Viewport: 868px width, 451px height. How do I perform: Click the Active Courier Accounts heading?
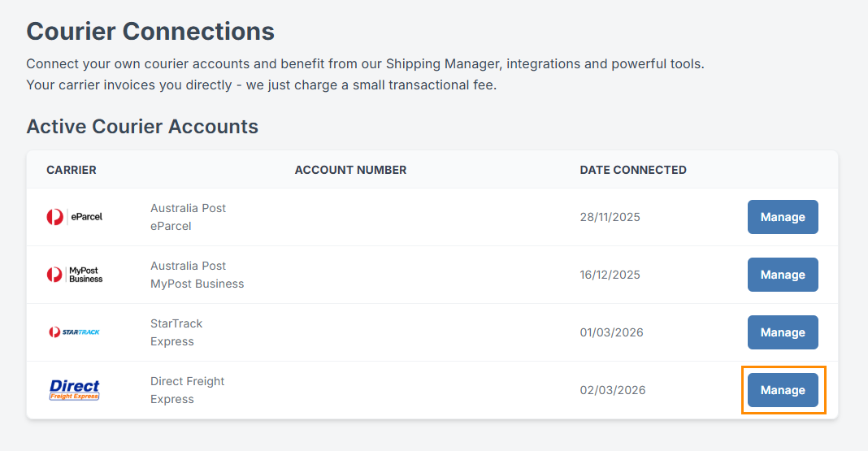tap(142, 127)
